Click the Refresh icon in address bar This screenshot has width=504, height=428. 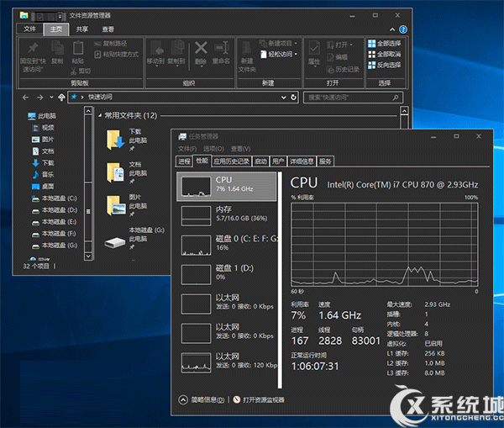293,98
